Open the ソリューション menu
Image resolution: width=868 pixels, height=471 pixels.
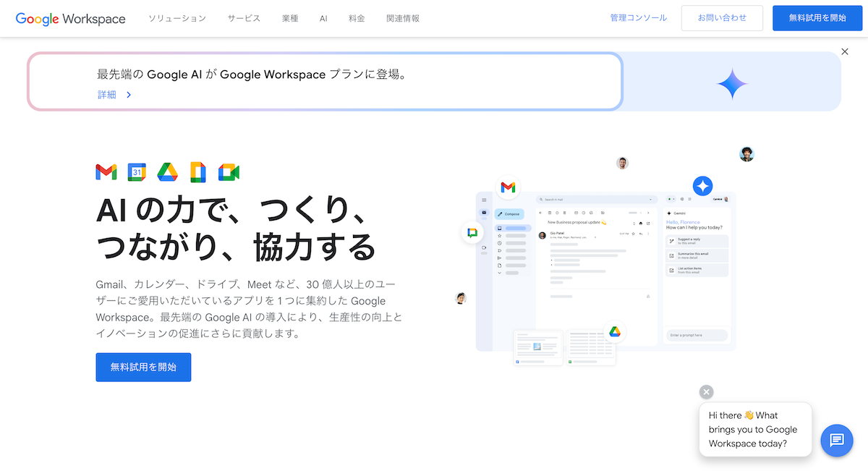[x=177, y=18]
